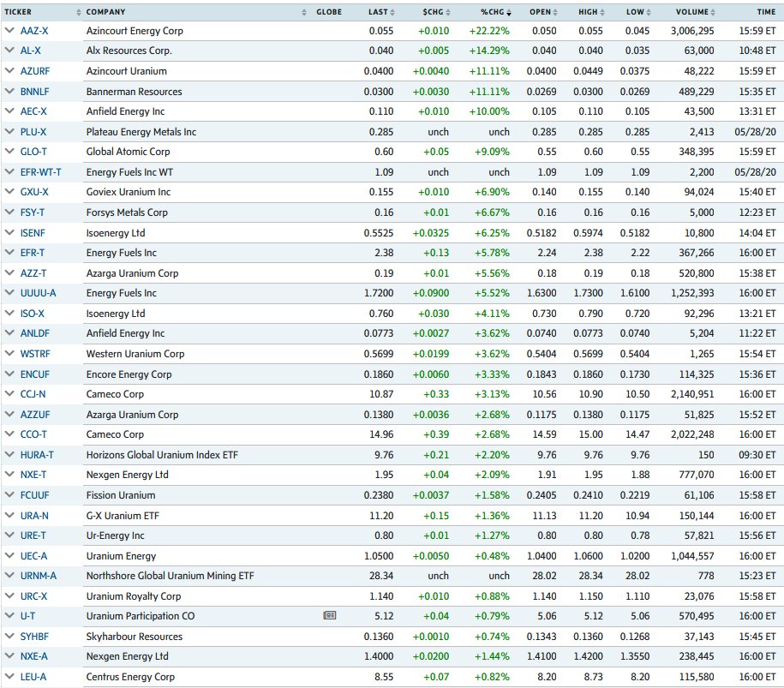The height and width of the screenshot is (688, 784).
Task: Select company name Ur-Energy Inc
Action: point(115,535)
